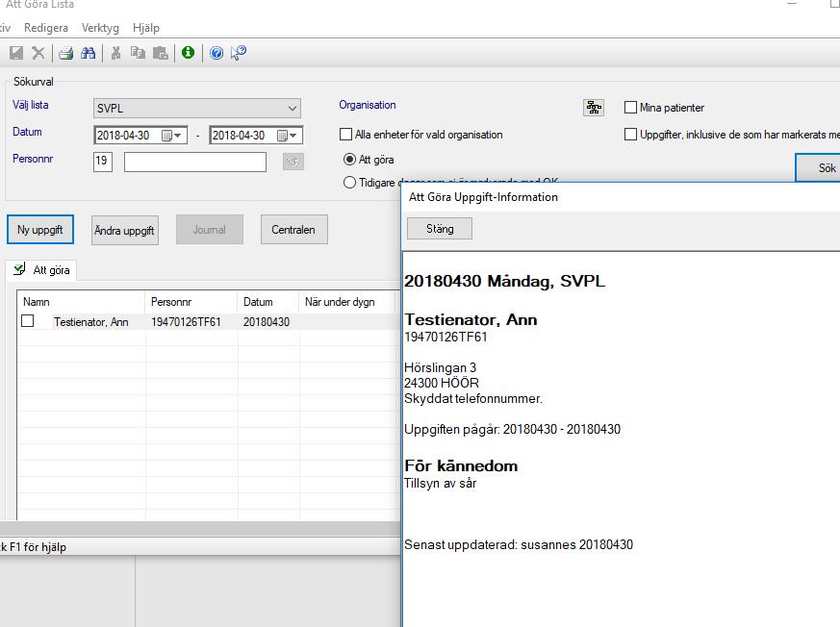The height and width of the screenshot is (627, 840).
Task: Open the end date calendar icon
Action: click(x=282, y=136)
